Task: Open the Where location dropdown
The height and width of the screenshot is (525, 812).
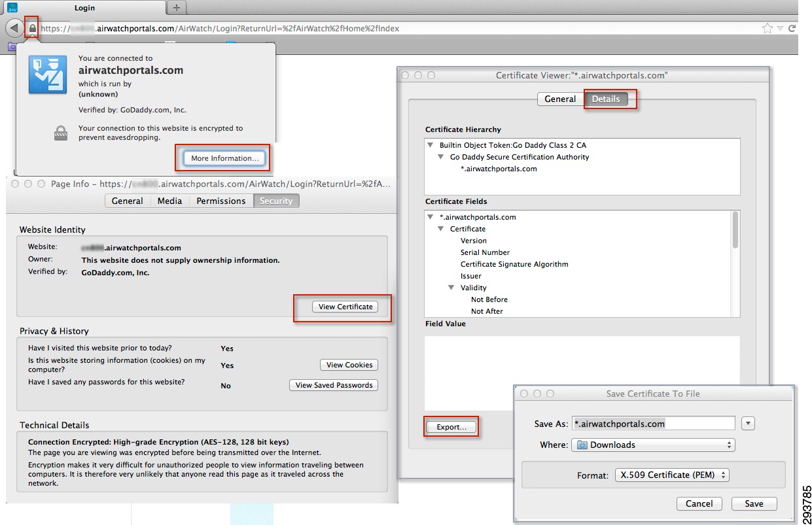Action: tap(653, 445)
